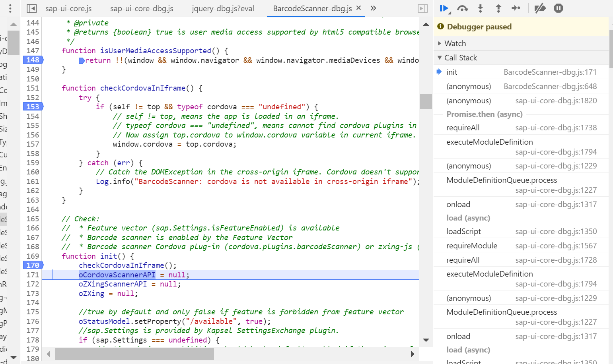Remove the breakpoint on line 170
The height and width of the screenshot is (364, 613).
click(33, 265)
